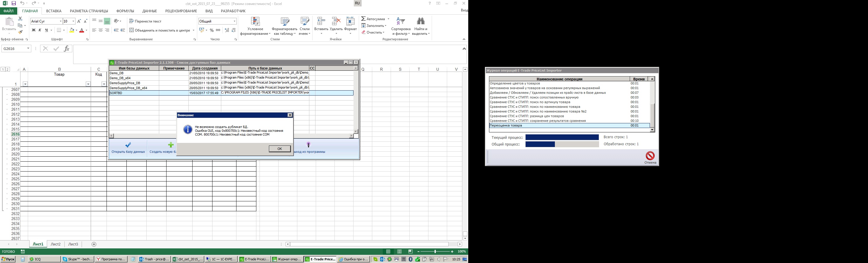Switch to the Лист2 sheet tab
Image resolution: width=868 pixels, height=263 pixels.
pyautogui.click(x=56, y=244)
